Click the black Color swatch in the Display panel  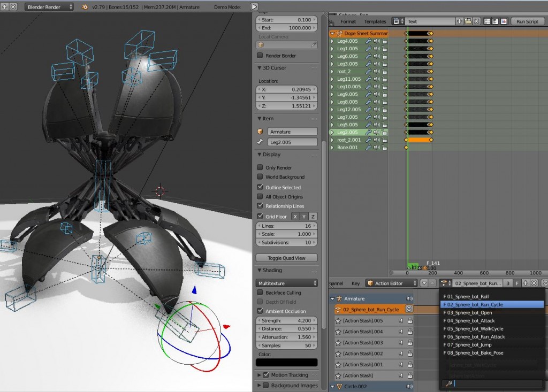pos(287,362)
